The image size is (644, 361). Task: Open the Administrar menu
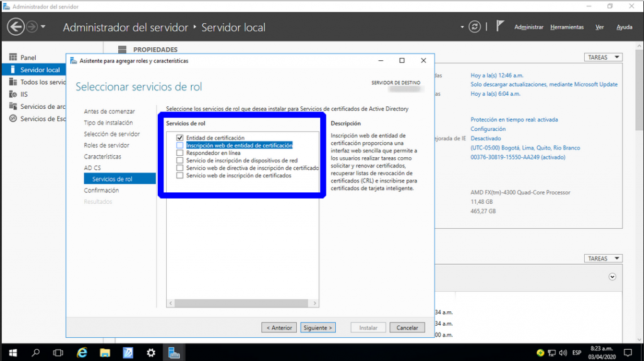click(528, 27)
